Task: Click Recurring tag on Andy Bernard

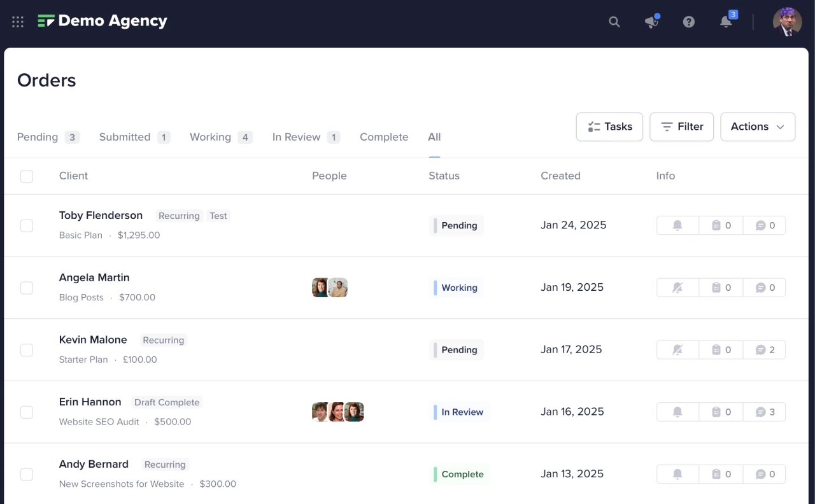Action: pyautogui.click(x=165, y=465)
